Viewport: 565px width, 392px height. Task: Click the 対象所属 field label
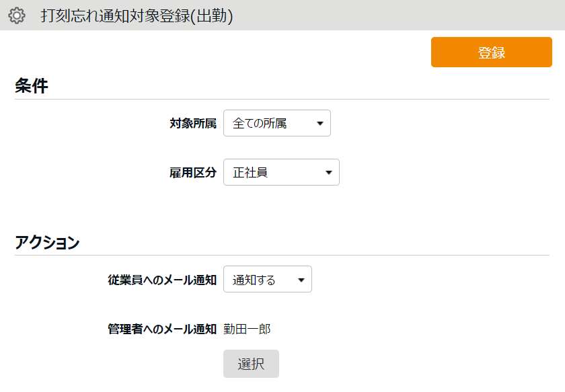point(193,124)
